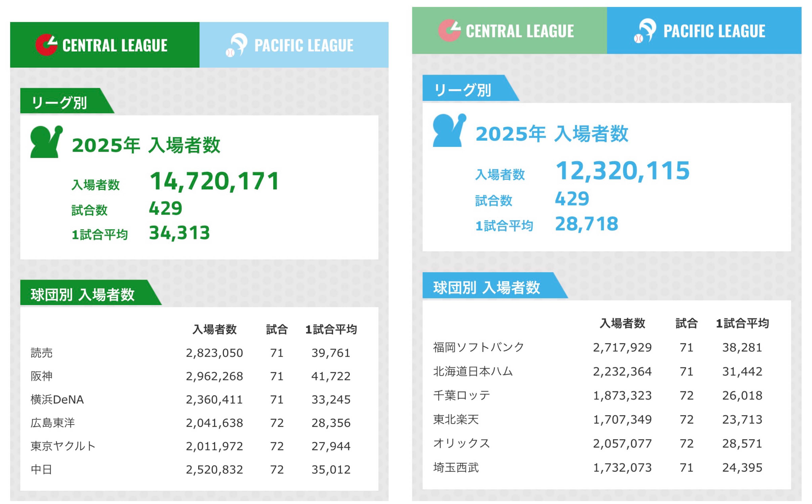Click the 阪神 team name
This screenshot has width=812, height=504.
click(x=42, y=376)
